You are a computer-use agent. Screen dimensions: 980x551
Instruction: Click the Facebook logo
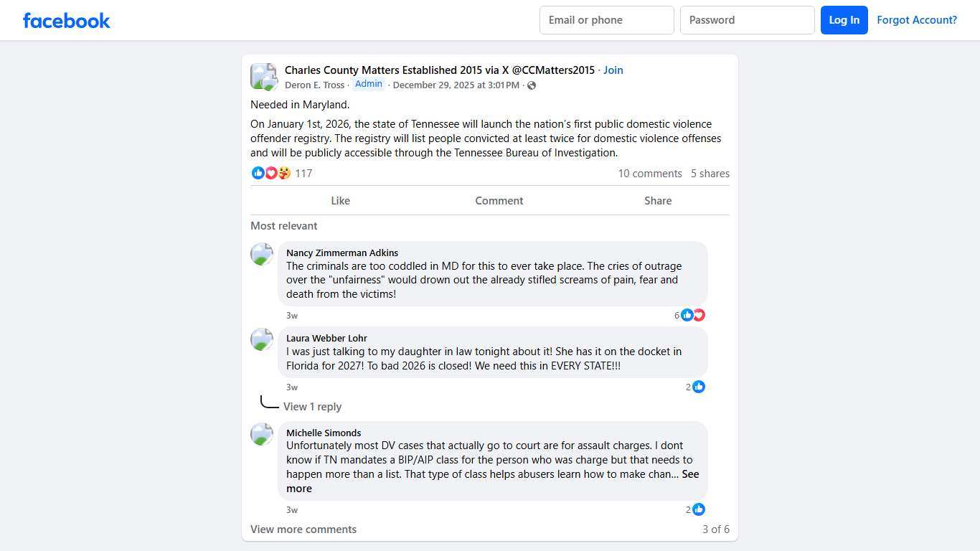coord(67,20)
